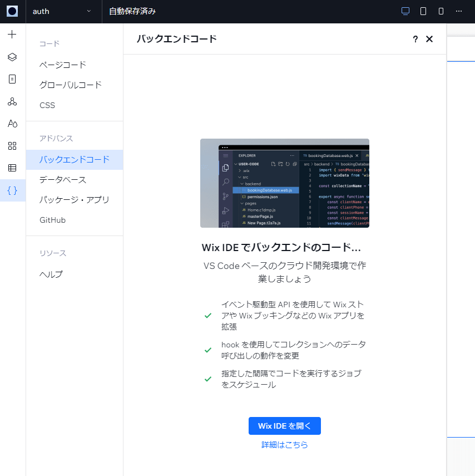Select CSS menu item

[x=75, y=105]
